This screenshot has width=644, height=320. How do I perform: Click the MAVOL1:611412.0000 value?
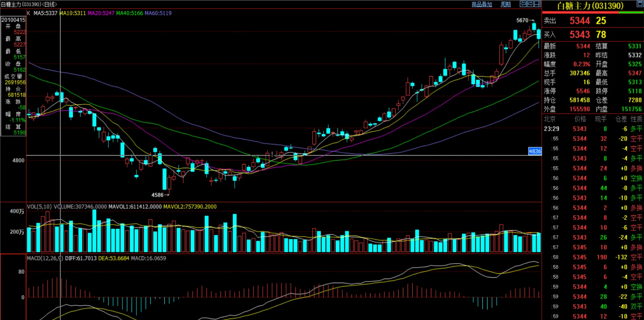[135, 207]
